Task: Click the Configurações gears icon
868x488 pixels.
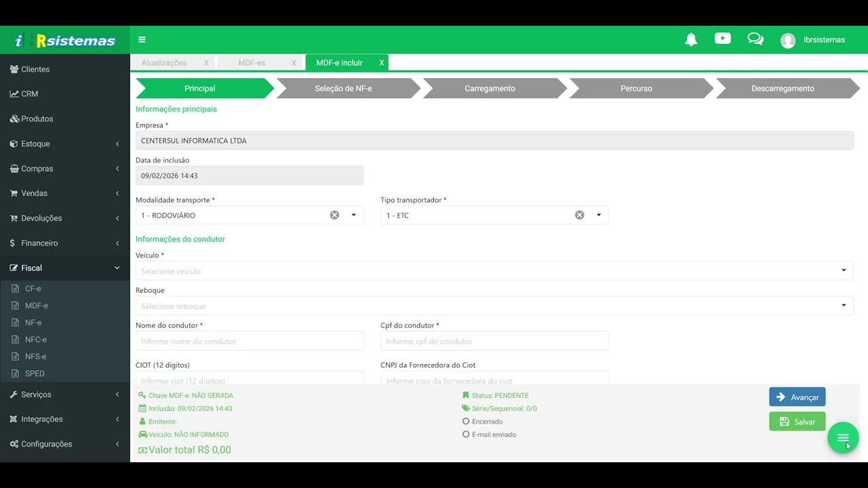Action: [14, 444]
